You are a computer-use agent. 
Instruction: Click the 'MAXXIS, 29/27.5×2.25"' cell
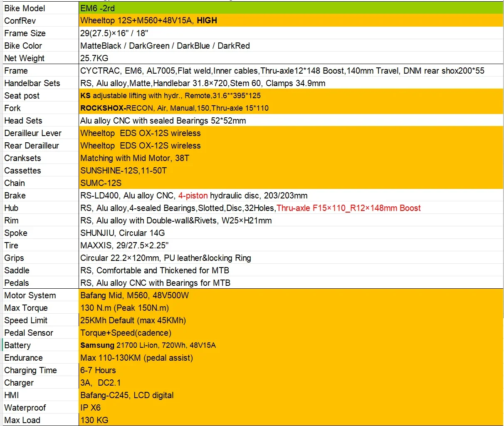(x=291, y=245)
